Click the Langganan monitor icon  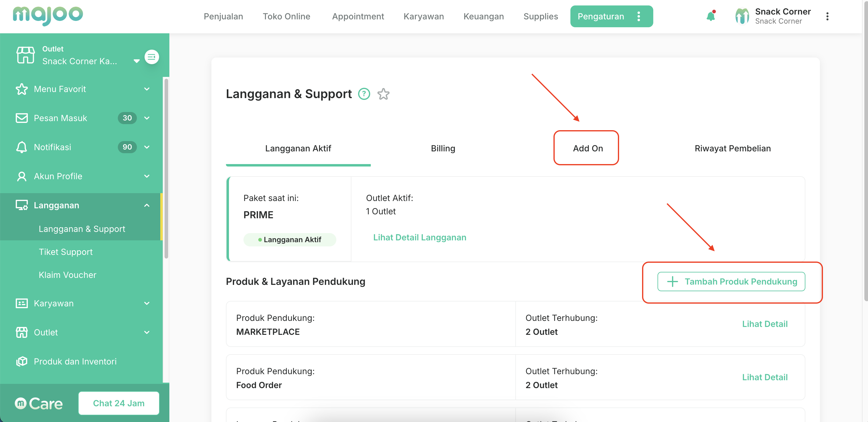[x=22, y=205]
